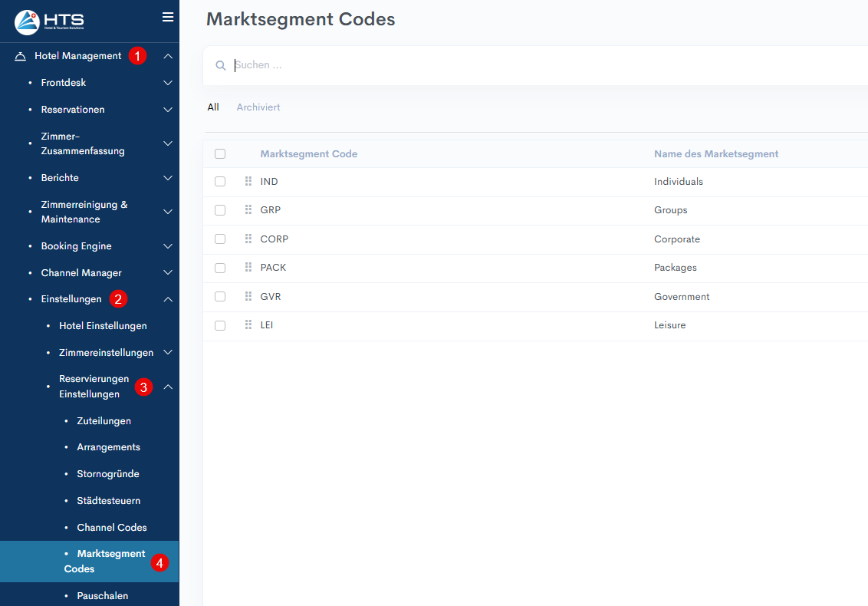Screen dimensions: 868x606
Task: Check the GRP row checkbox
Action: point(220,210)
